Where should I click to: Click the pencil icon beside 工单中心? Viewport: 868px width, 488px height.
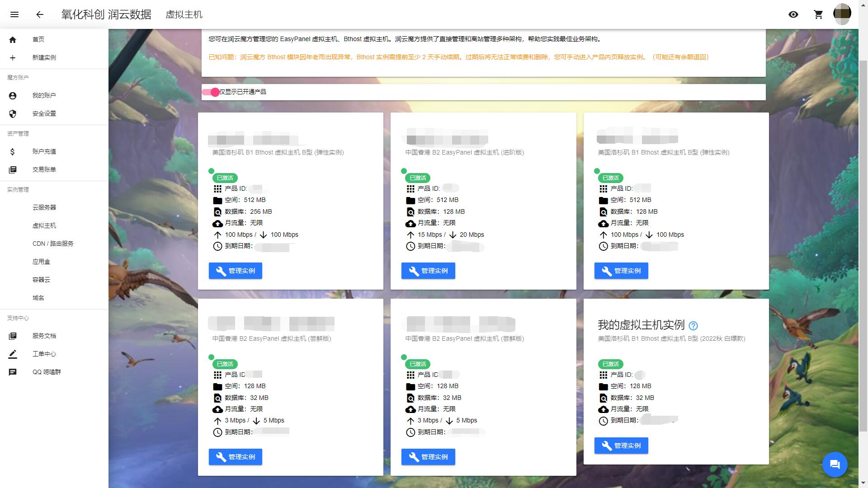tap(13, 354)
